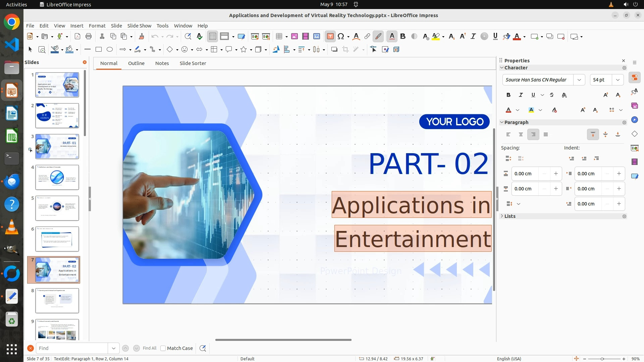Image resolution: width=644 pixels, height=362 pixels.
Task: Select the Ellipse drawing tool
Action: pyautogui.click(x=110, y=50)
